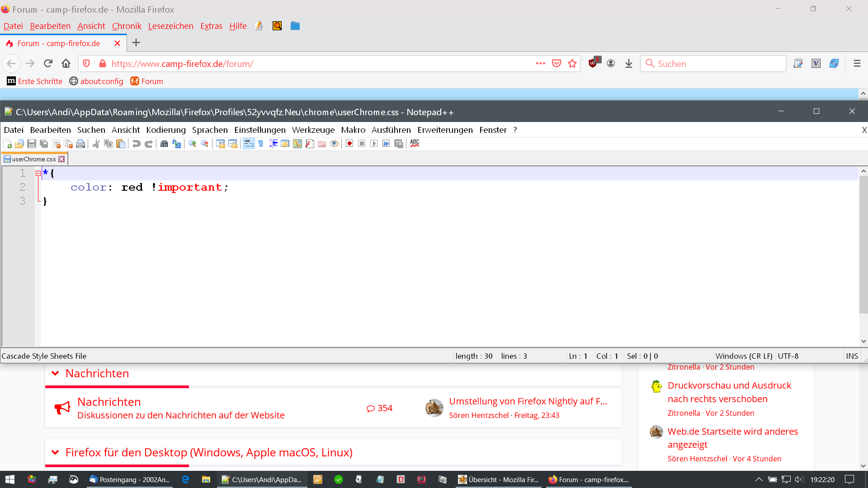Click the Zoom in magnifier icon
The width and height of the screenshot is (868, 488).
192,144
